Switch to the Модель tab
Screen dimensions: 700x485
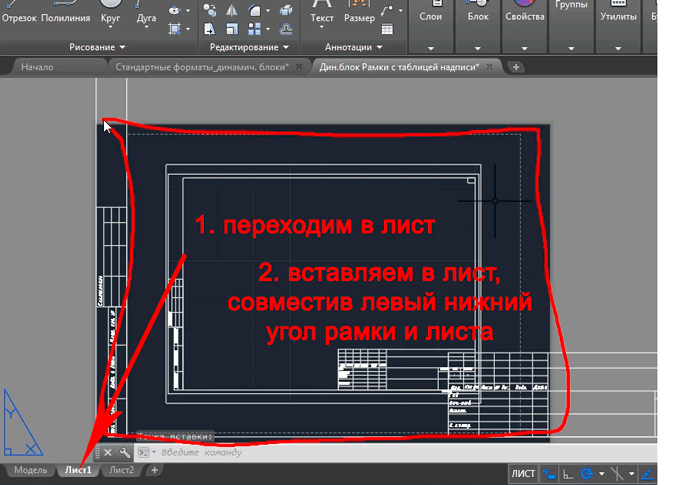click(x=30, y=470)
